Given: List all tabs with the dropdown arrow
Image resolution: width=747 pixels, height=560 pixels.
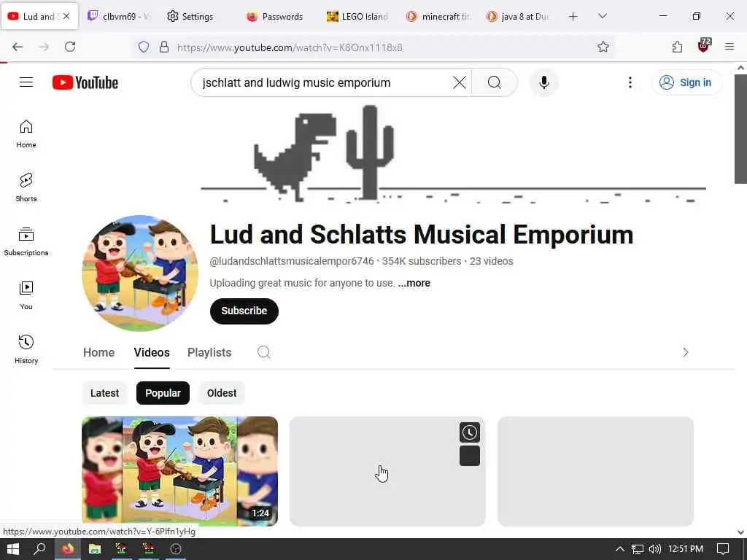Looking at the screenshot, I should (602, 16).
